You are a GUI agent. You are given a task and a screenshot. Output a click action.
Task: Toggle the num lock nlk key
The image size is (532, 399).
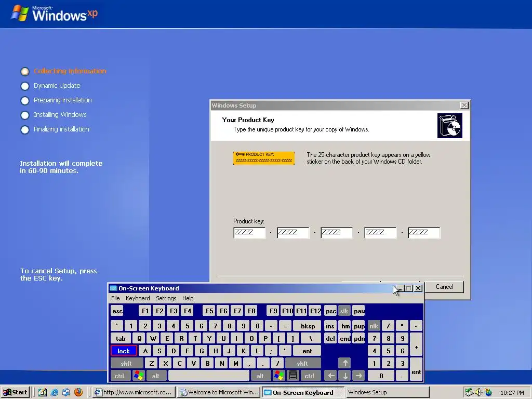[374, 326]
